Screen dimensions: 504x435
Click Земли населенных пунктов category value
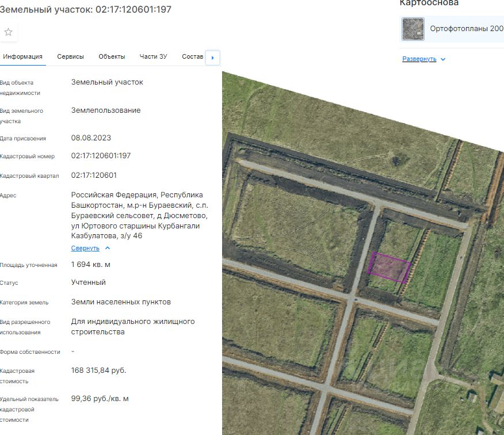coord(121,302)
